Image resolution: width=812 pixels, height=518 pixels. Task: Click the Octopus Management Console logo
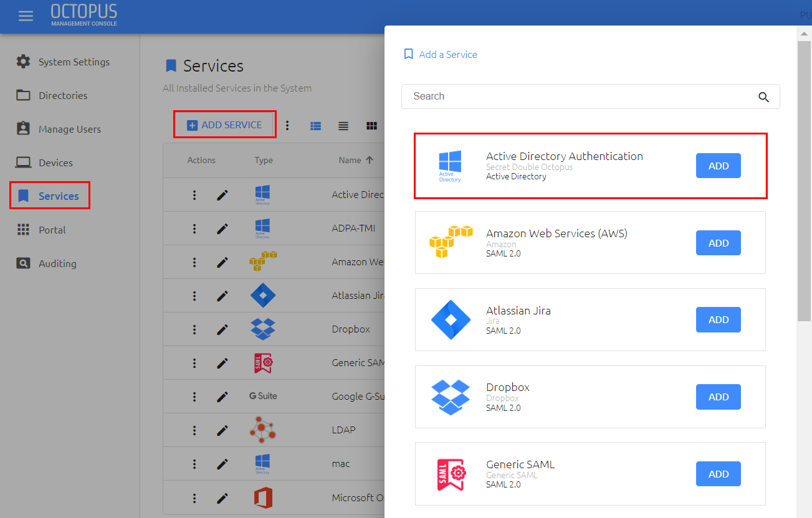(x=84, y=14)
